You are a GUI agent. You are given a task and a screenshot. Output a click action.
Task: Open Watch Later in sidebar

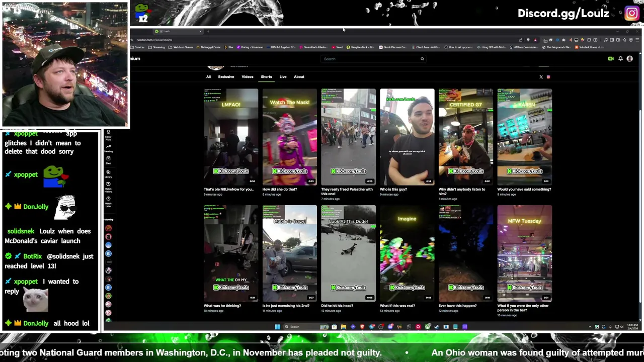(108, 201)
